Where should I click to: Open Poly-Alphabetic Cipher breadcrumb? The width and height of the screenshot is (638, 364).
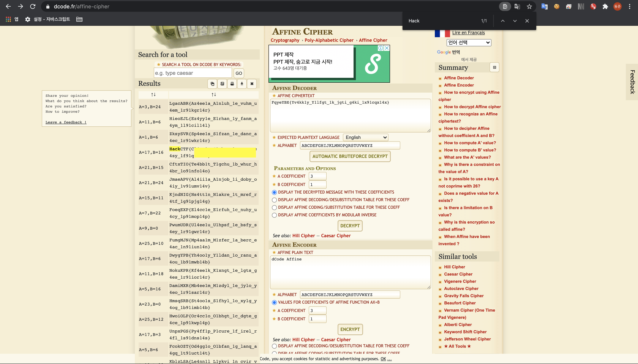point(329,40)
